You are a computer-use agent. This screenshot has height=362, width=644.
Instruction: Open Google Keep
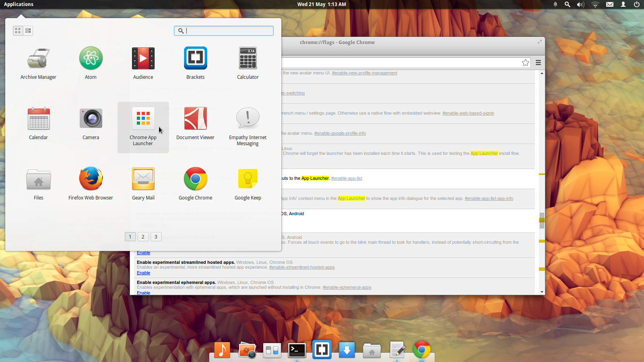[x=248, y=179]
